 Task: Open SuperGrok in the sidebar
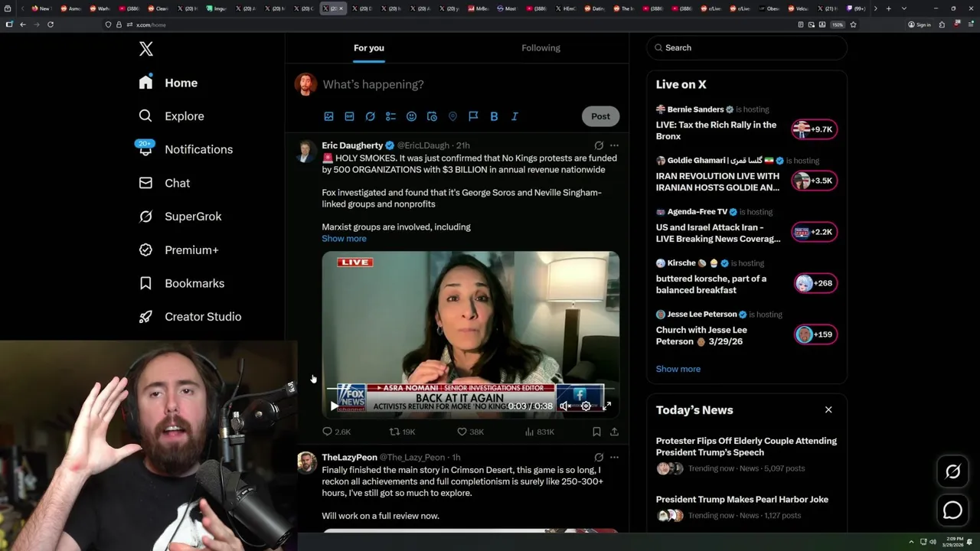[x=180, y=217]
